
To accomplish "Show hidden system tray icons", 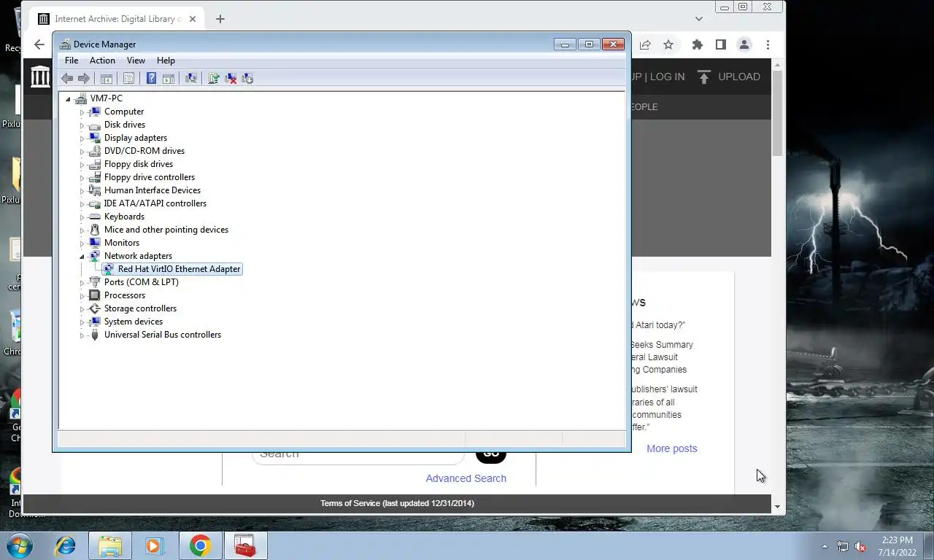I will [825, 546].
